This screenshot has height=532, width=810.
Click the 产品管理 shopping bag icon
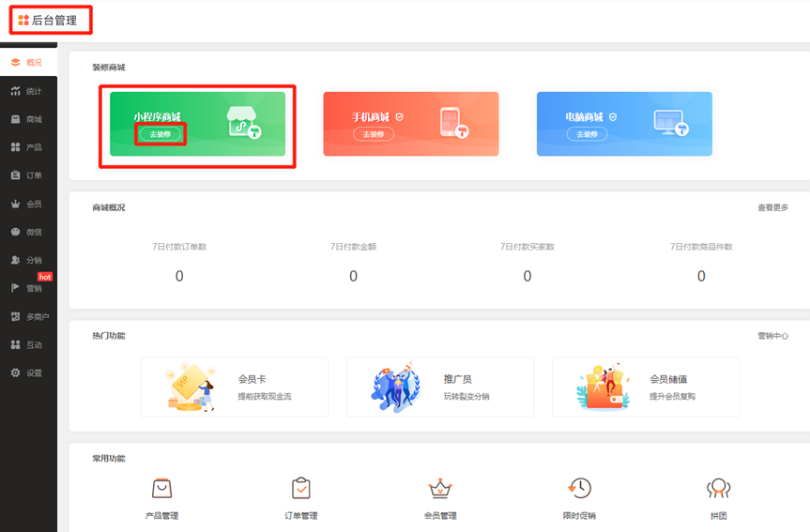click(x=162, y=488)
